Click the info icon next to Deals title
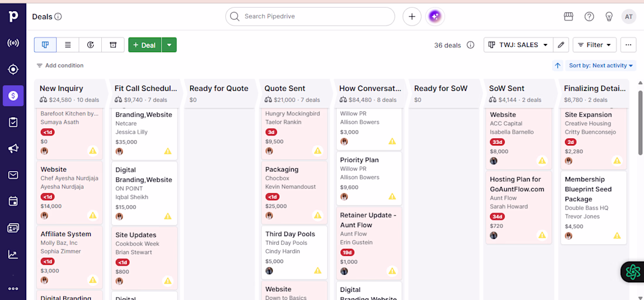The image size is (644, 300). (59, 16)
